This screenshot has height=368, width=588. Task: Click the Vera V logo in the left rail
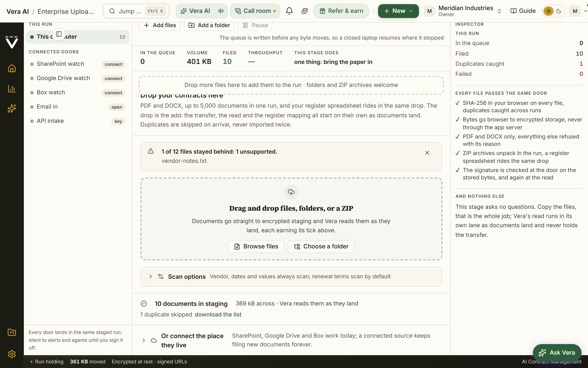(12, 42)
